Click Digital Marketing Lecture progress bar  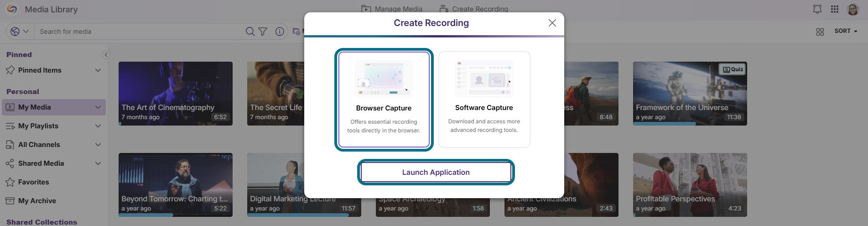click(x=304, y=215)
